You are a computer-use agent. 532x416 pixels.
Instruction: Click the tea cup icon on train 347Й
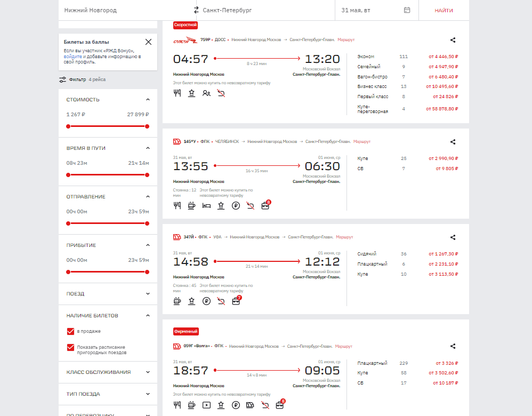click(177, 301)
